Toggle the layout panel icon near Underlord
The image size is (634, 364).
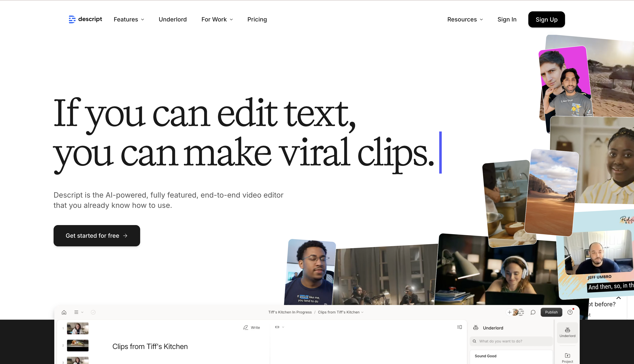[x=459, y=327]
